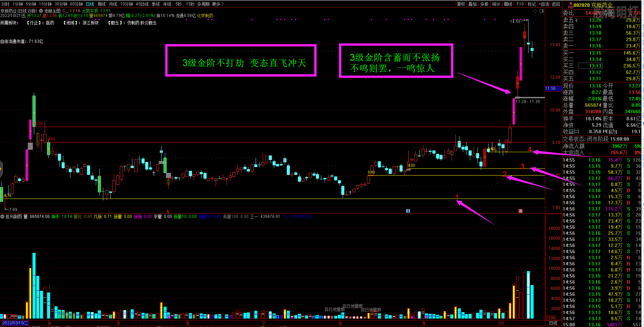This screenshot has width=644, height=327.
Task: Click the 标记 mark button
Action: pyautogui.click(x=532, y=4)
